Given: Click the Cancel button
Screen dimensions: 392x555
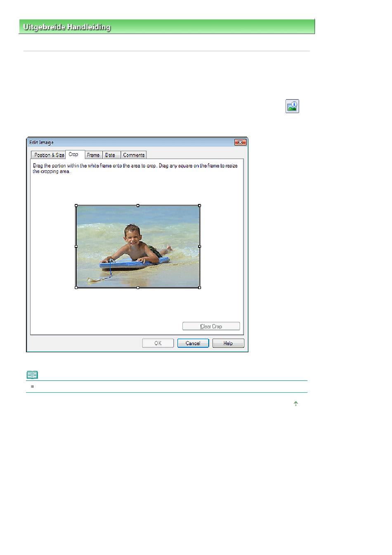Looking at the screenshot, I should click(x=193, y=343).
